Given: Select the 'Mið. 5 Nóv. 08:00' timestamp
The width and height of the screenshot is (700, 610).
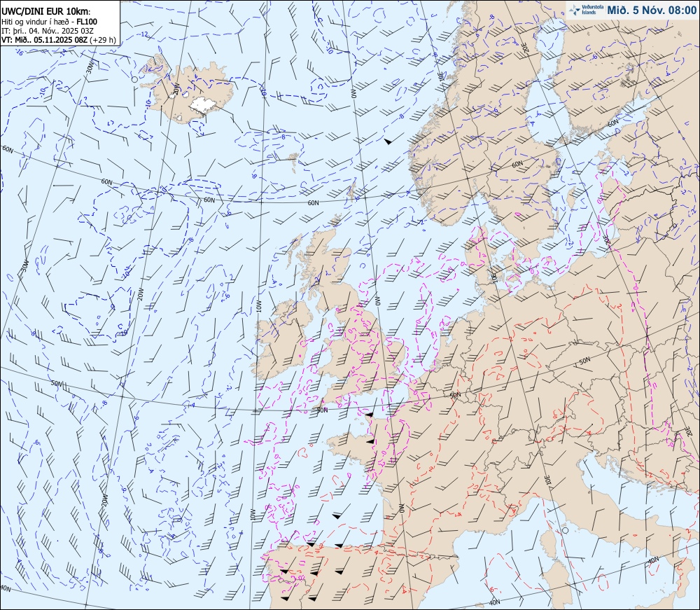Looking at the screenshot, I should tap(651, 11).
